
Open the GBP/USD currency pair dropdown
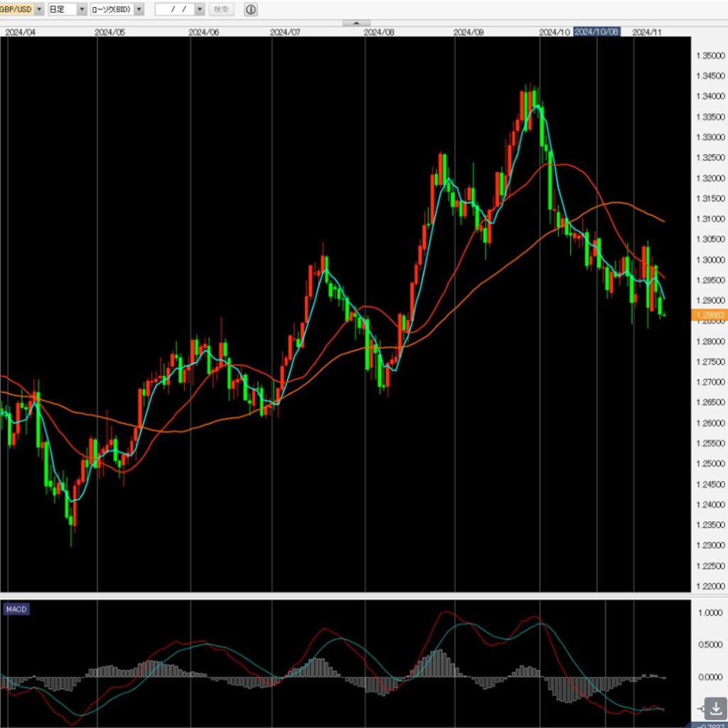(38, 9)
